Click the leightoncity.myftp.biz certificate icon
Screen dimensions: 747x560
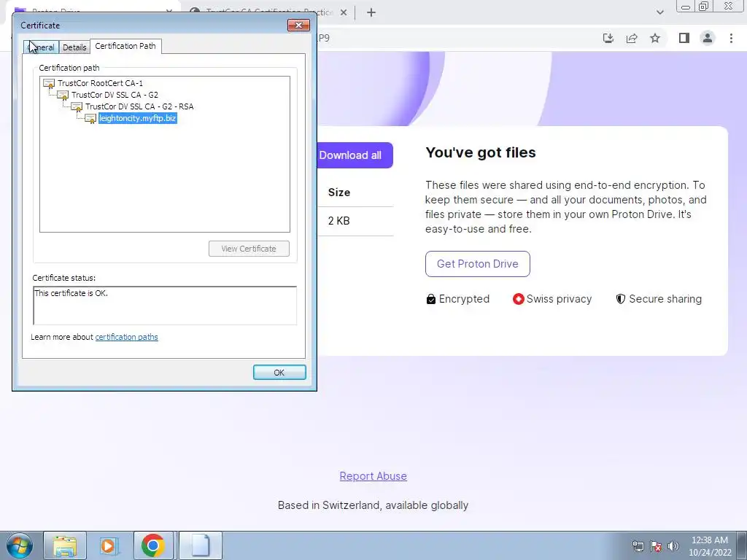pyautogui.click(x=90, y=119)
